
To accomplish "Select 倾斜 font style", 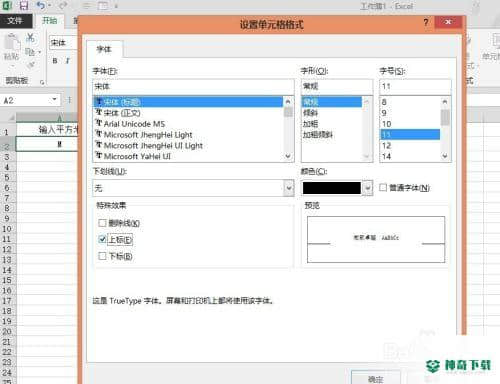I will point(332,113).
